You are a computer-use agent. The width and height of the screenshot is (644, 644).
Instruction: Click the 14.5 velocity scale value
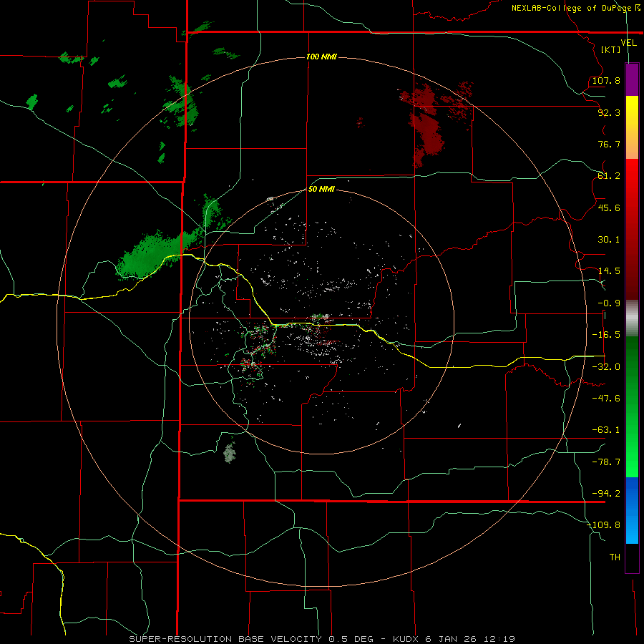pos(609,271)
